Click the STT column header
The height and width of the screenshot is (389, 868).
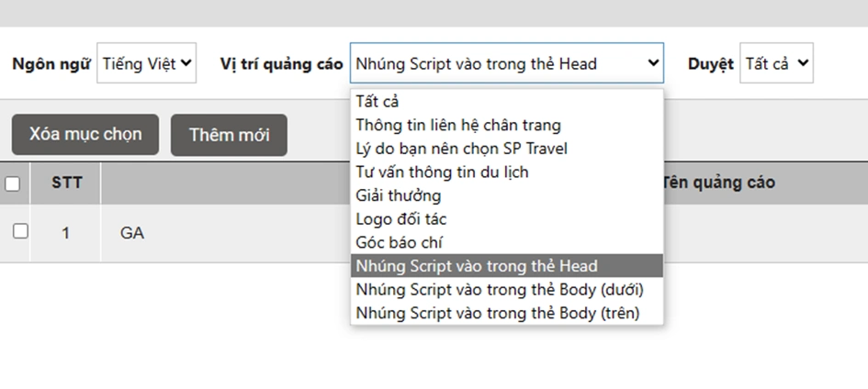click(66, 183)
